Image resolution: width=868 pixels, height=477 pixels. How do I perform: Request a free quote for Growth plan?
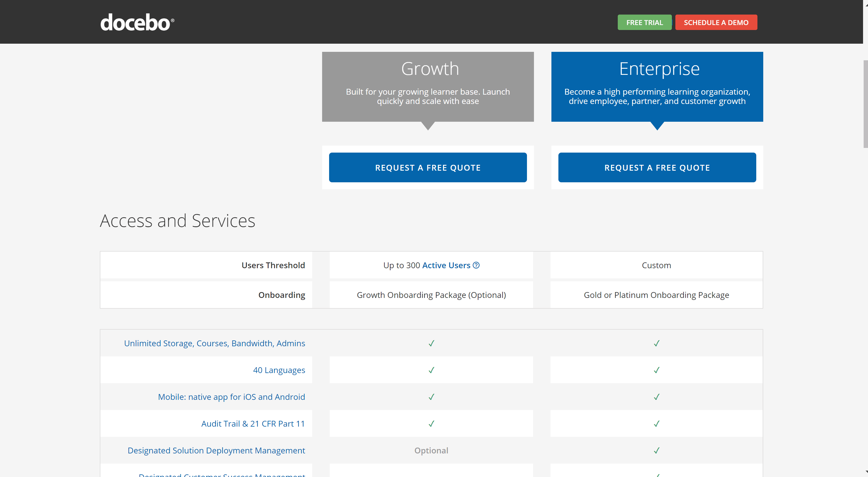click(428, 167)
